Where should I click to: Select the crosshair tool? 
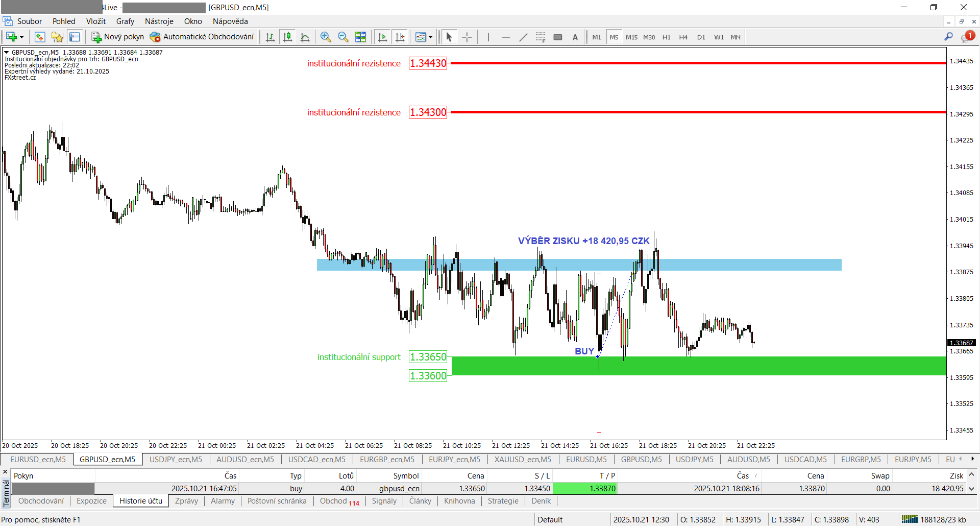click(x=467, y=37)
